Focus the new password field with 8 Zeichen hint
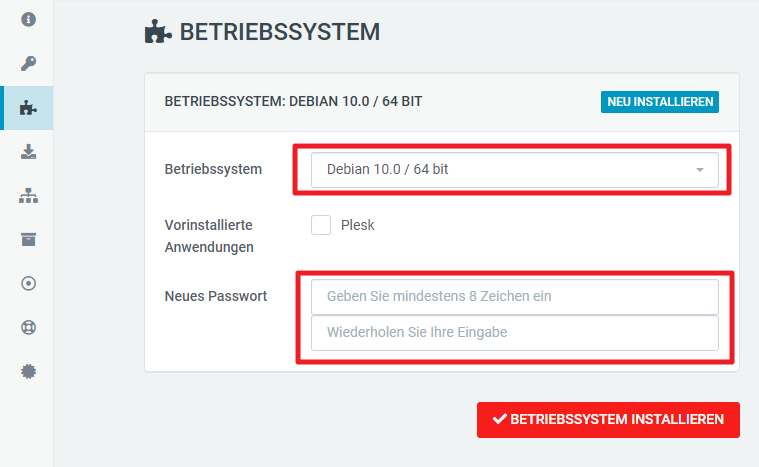 pos(515,297)
